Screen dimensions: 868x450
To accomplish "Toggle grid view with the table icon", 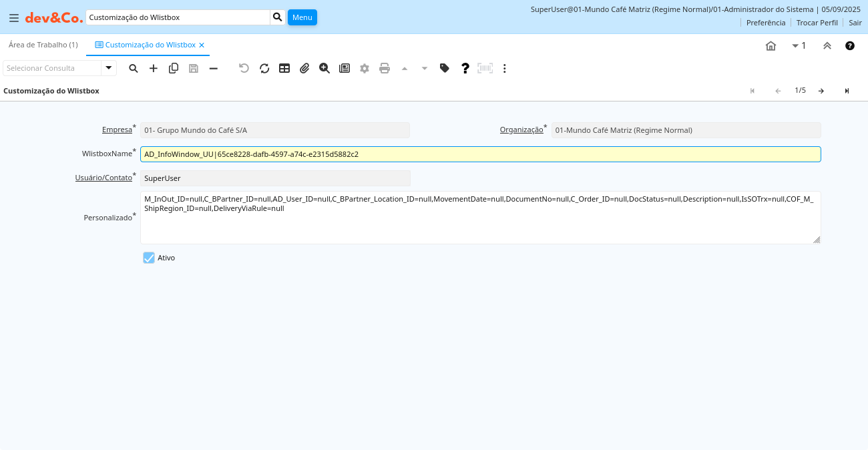I will pos(284,68).
